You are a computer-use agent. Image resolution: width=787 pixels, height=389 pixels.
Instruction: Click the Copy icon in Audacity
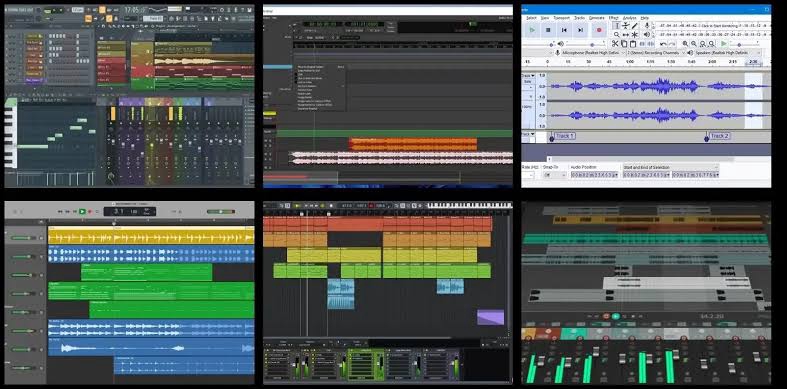[x=624, y=44]
